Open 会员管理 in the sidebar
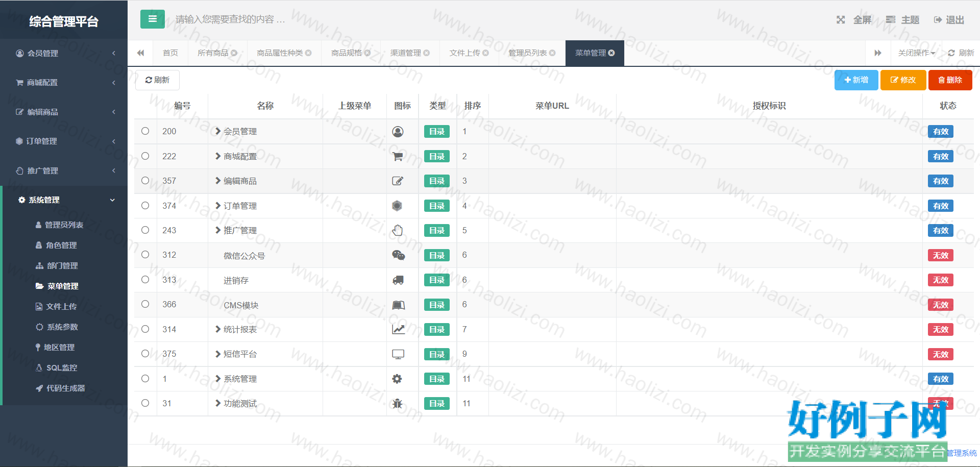 coord(64,53)
